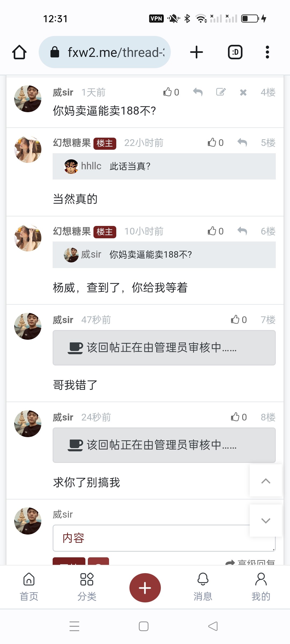Reply to the 4楼 post

198,92
